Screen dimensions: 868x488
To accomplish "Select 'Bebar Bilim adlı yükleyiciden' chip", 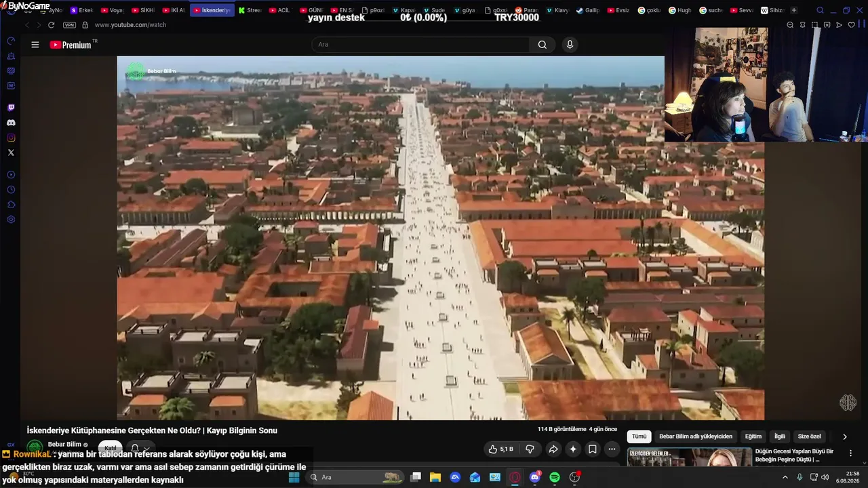I will [x=696, y=436].
